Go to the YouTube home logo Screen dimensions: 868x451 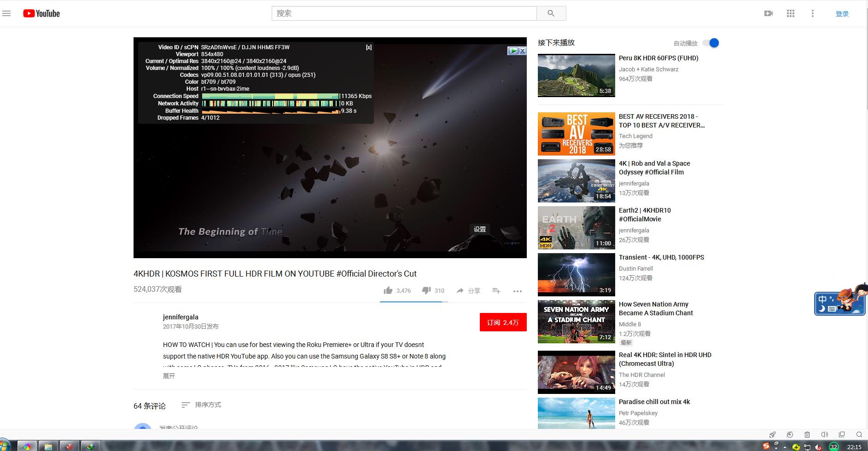(x=41, y=13)
